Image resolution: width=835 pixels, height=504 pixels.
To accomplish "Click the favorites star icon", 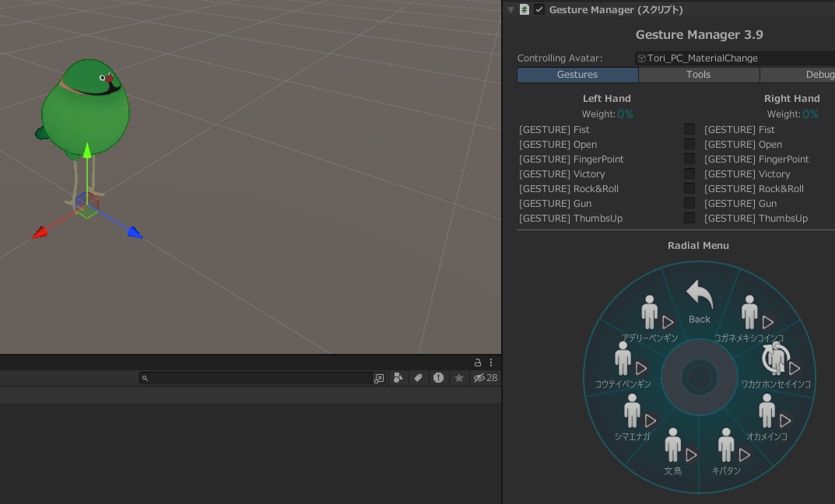I will coord(459,378).
